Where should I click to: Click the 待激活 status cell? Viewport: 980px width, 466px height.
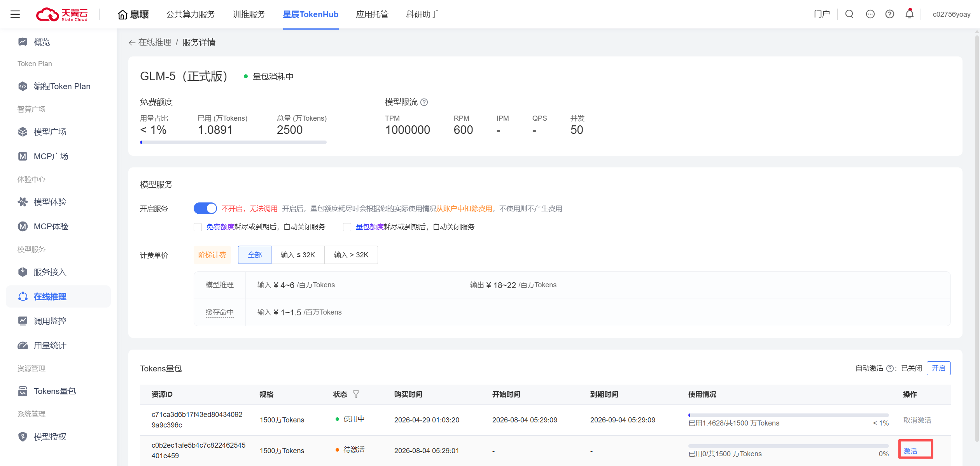tap(350, 450)
